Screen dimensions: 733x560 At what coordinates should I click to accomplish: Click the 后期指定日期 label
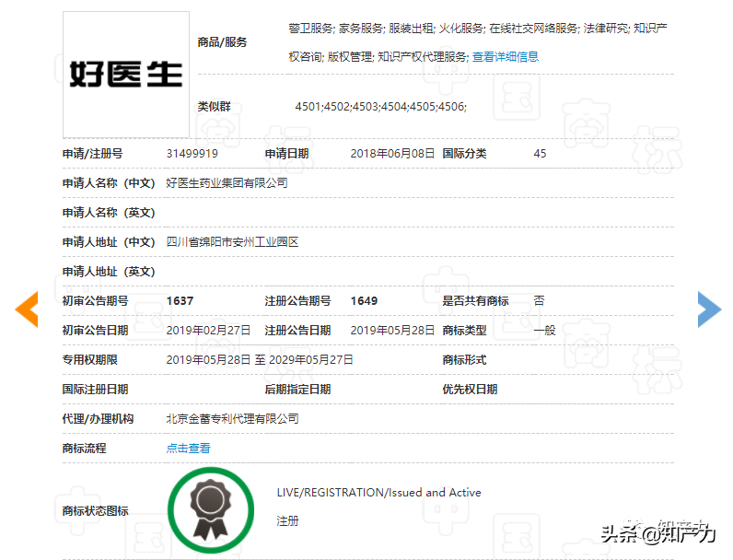297,389
